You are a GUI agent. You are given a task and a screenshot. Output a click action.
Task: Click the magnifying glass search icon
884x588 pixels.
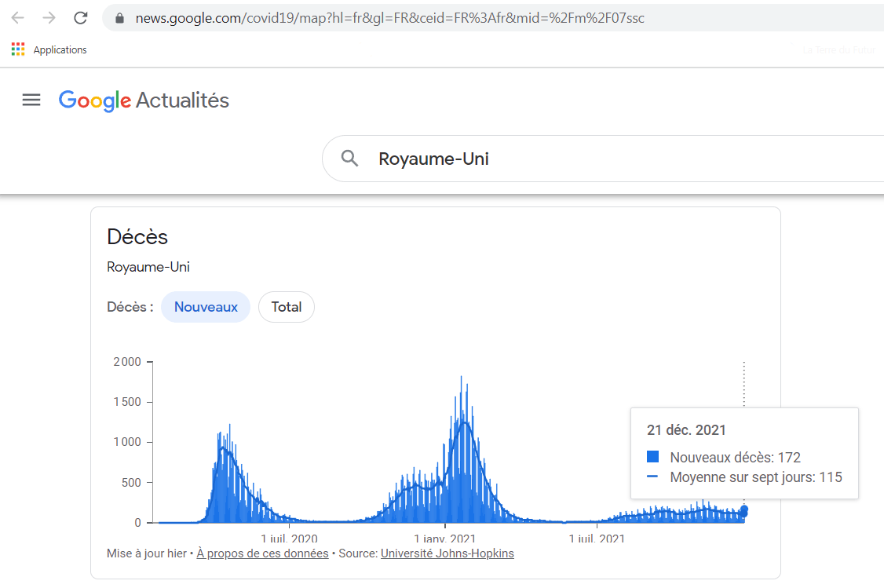click(350, 159)
